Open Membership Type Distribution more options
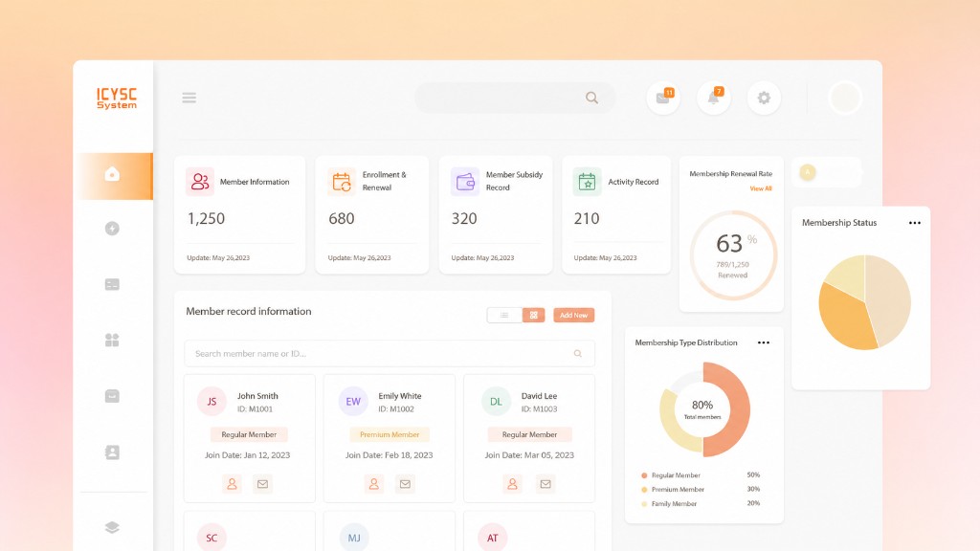980x551 pixels. [x=764, y=342]
